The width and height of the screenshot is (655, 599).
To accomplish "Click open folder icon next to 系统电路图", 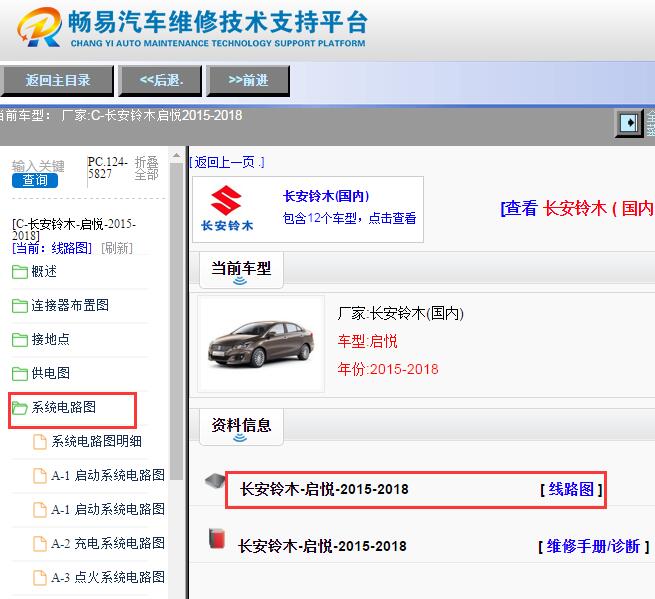I will point(20,408).
